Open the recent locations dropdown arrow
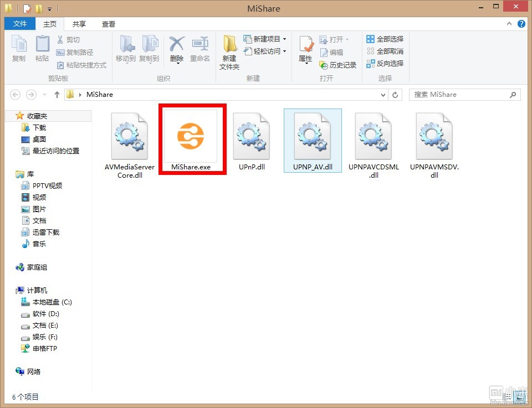The image size is (532, 408). tap(44, 95)
